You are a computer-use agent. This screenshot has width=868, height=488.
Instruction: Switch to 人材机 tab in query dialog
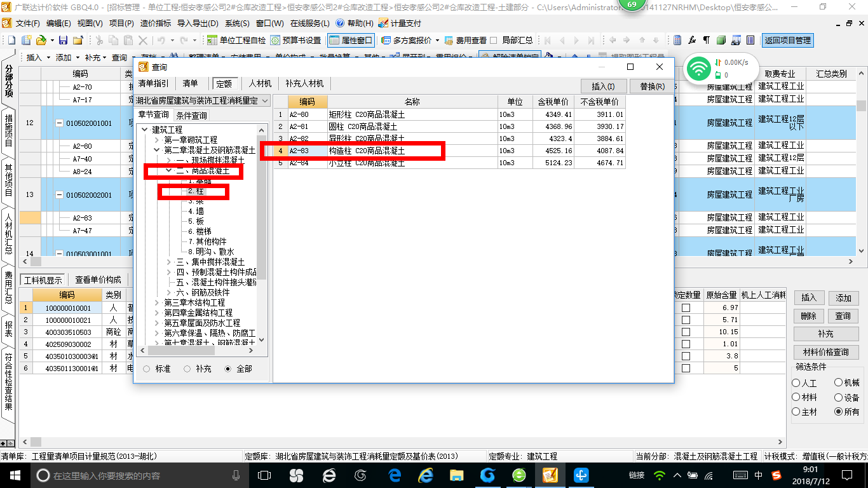click(x=260, y=83)
